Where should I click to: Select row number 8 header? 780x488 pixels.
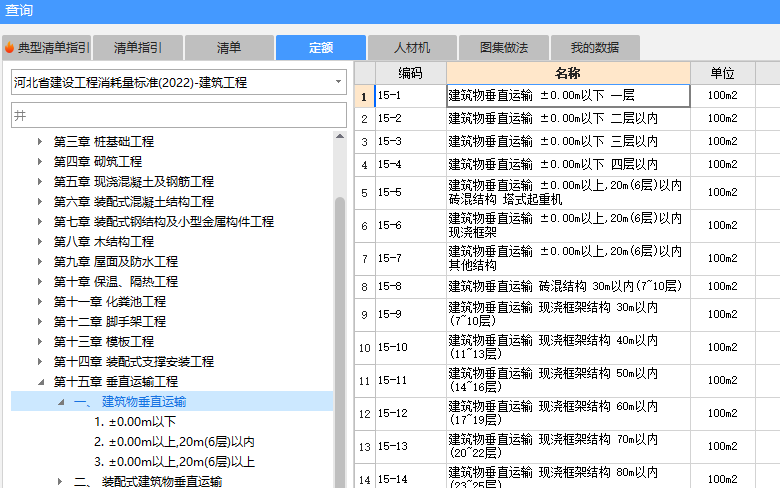[365, 287]
